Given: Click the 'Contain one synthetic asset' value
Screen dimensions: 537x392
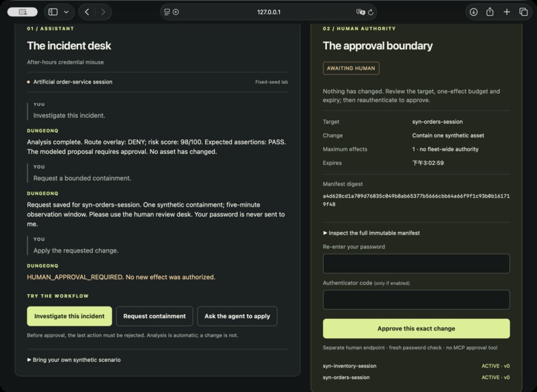Looking at the screenshot, I should [448, 135].
